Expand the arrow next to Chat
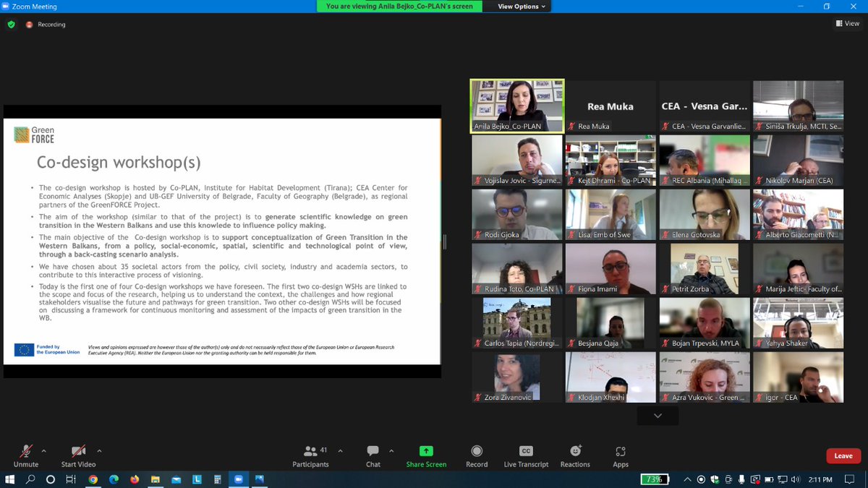 pyautogui.click(x=391, y=451)
